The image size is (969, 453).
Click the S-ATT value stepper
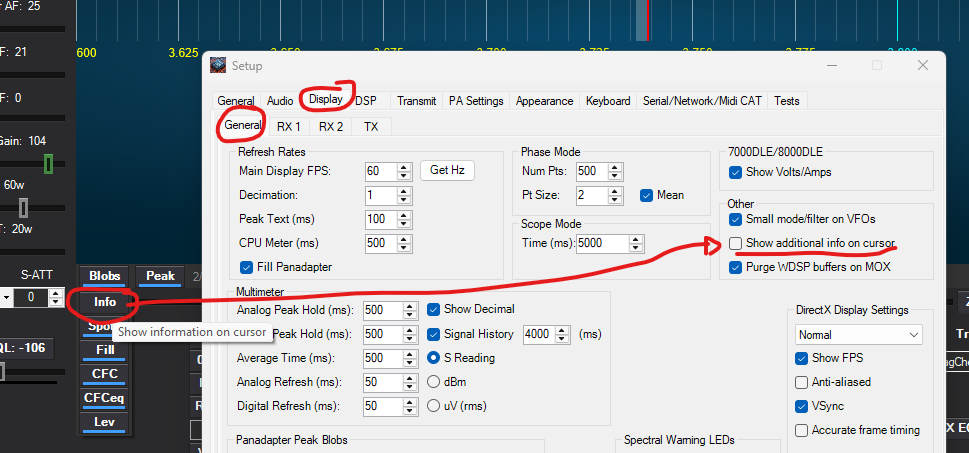pos(56,298)
